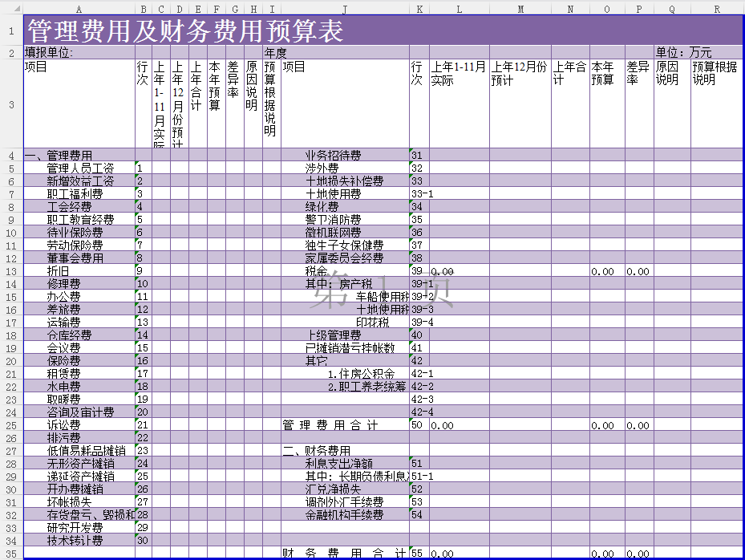The width and height of the screenshot is (745, 560).
Task: Select the 二、财务费用 section cell
Action: [316, 451]
